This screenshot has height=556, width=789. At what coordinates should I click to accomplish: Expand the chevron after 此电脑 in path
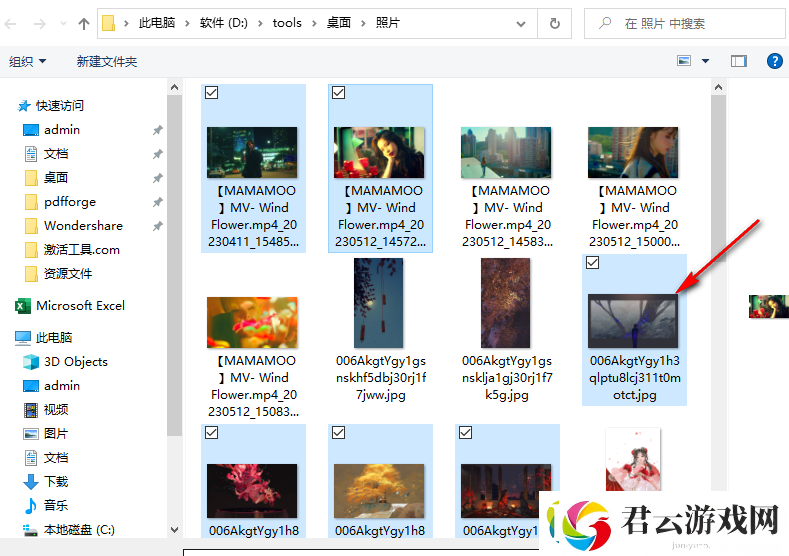(187, 24)
